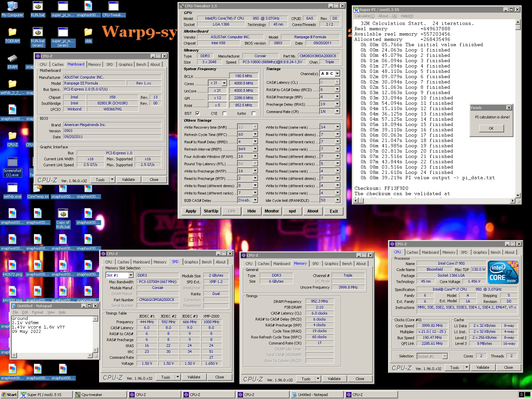Open the Graphics tab in CPU-Z CPU window
Screen dimensions: 532x399
tap(480, 252)
